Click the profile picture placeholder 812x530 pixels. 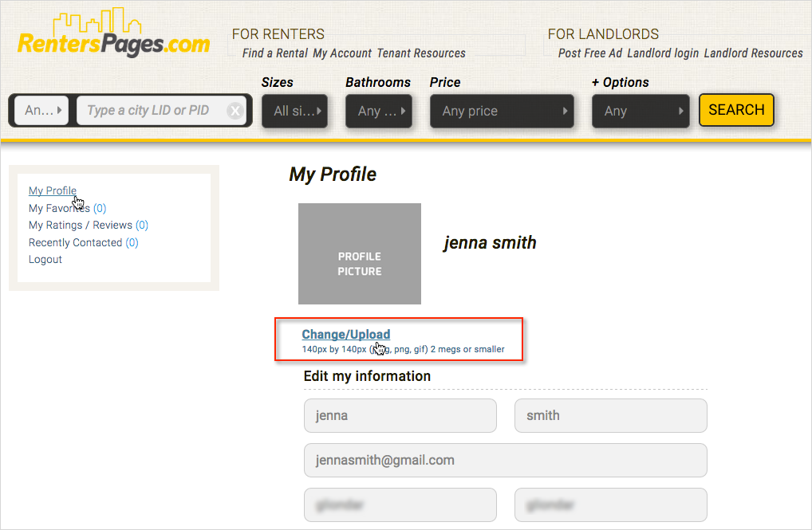click(360, 253)
